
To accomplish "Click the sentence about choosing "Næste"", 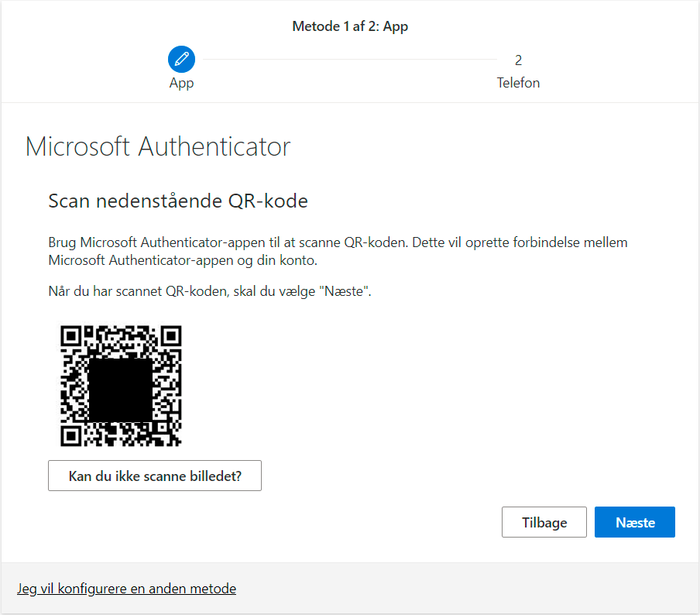I will pos(210,291).
